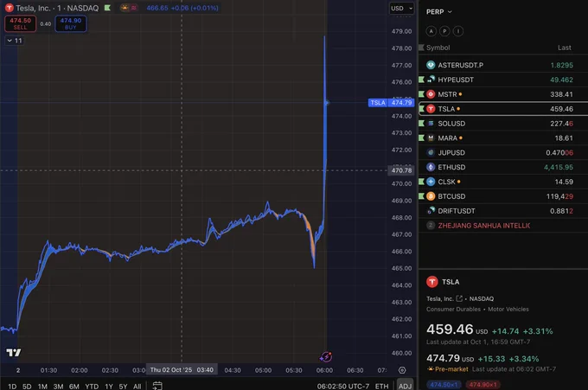
Task: Open time axis settings gear icon
Action: pos(402,370)
